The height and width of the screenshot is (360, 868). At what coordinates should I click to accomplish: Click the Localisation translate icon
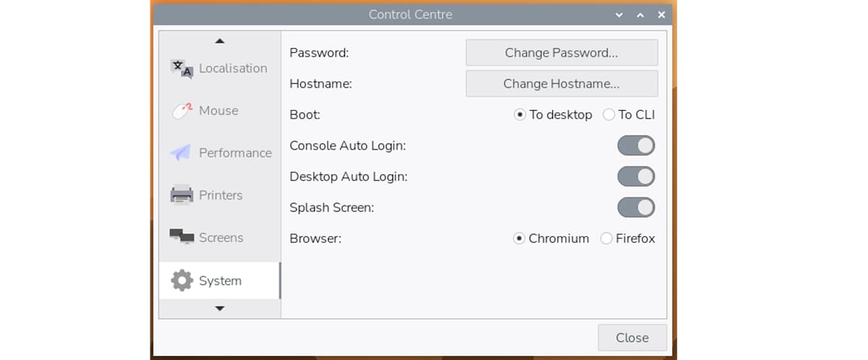pos(182,69)
